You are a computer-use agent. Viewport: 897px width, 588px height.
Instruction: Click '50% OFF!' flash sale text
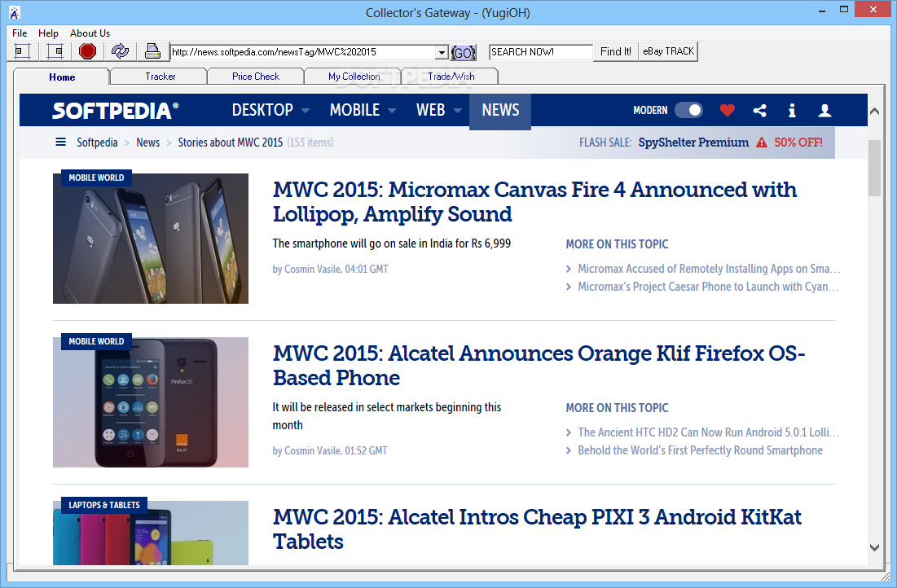click(x=798, y=143)
